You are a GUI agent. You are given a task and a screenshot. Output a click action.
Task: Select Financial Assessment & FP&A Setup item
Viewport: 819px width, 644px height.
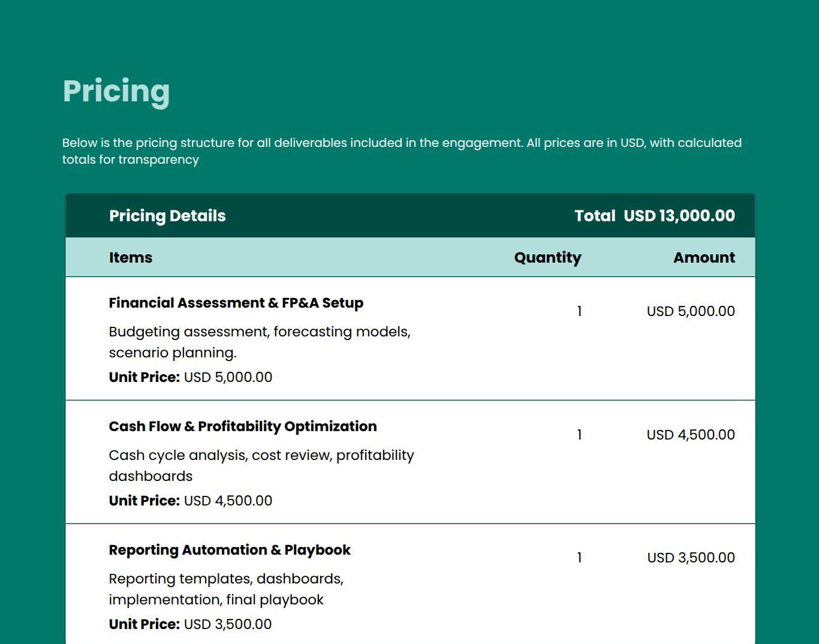pyautogui.click(x=236, y=303)
